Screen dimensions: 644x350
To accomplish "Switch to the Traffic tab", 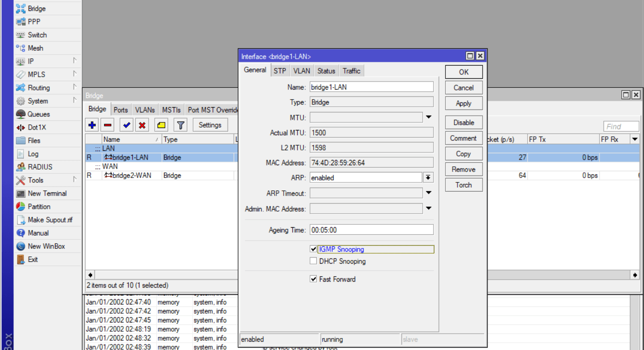I will [x=352, y=71].
